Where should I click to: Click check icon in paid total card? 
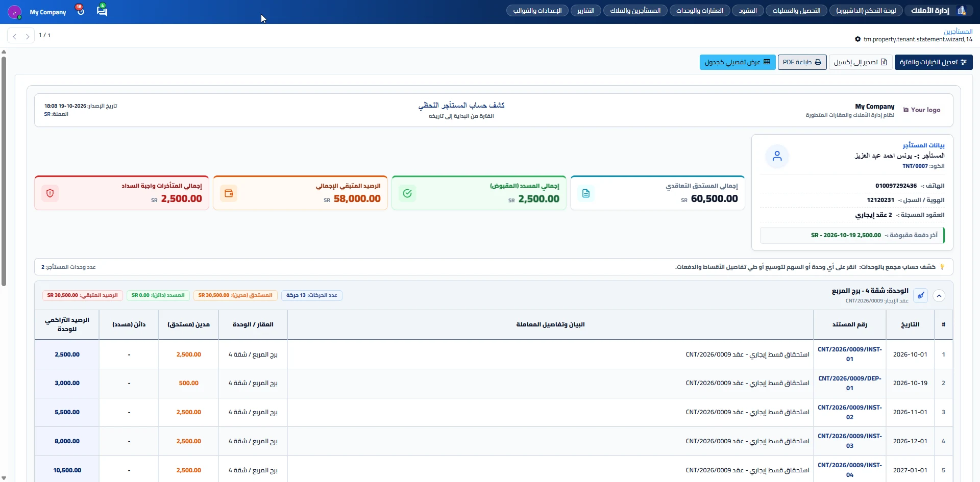[x=407, y=193]
